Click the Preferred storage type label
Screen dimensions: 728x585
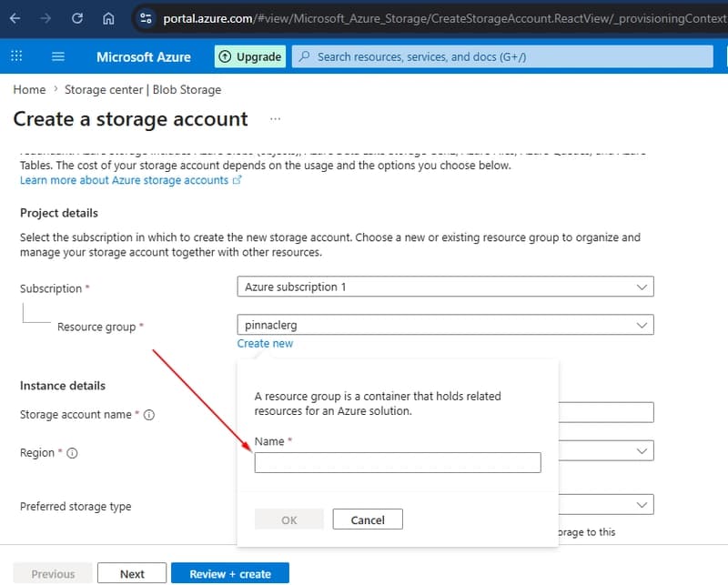coord(76,507)
